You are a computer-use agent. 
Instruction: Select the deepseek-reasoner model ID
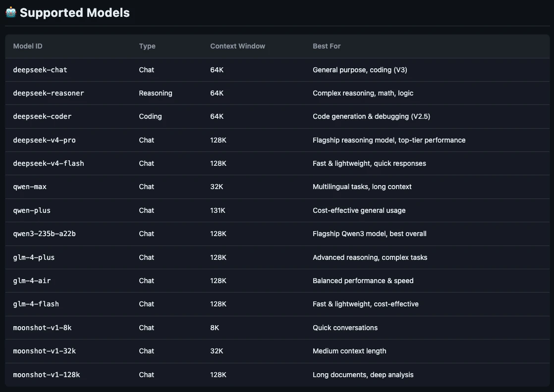(x=49, y=93)
